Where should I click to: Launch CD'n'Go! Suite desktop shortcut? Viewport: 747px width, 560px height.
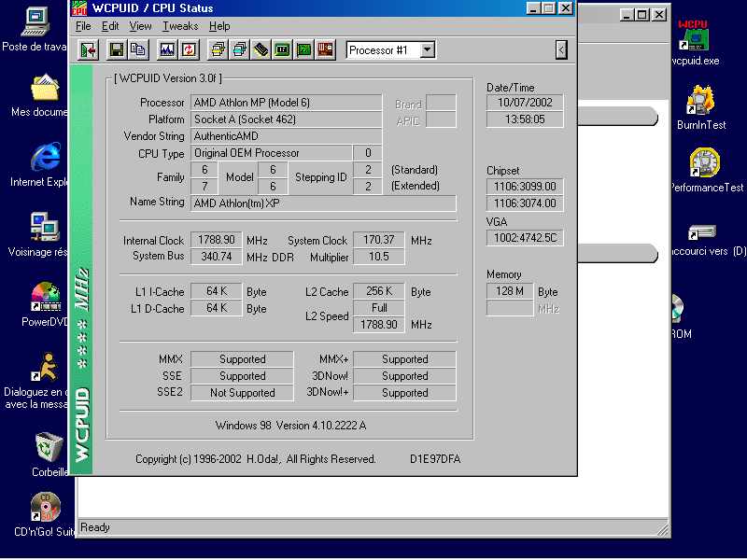click(x=46, y=506)
